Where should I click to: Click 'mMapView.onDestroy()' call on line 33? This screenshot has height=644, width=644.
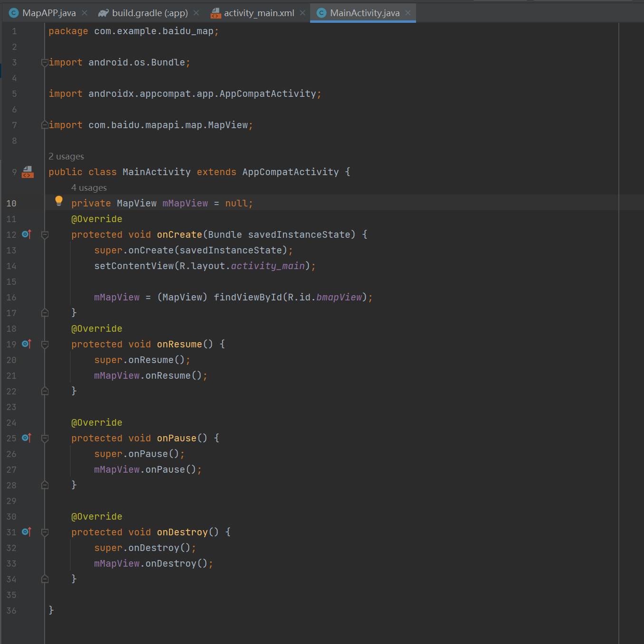(x=151, y=563)
